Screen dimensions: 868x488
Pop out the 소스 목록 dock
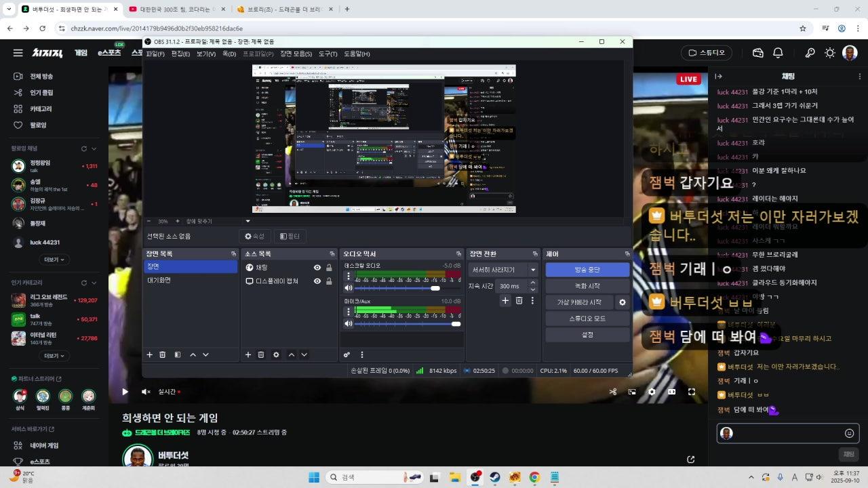333,254
